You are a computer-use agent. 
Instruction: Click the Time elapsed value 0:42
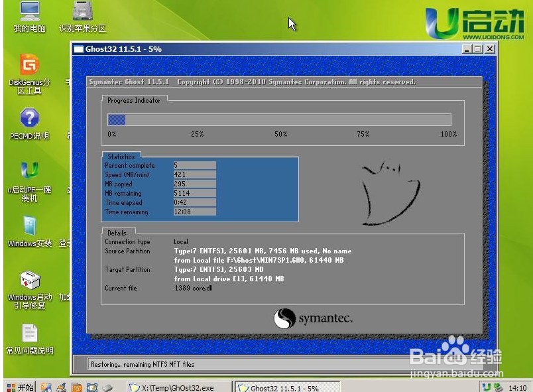coord(195,202)
